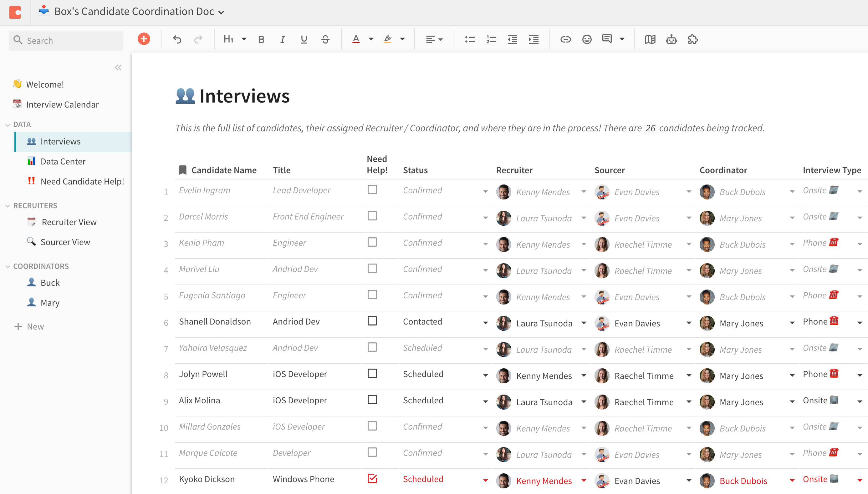Click the bulleted list icon
The height and width of the screenshot is (494, 868).
469,39
